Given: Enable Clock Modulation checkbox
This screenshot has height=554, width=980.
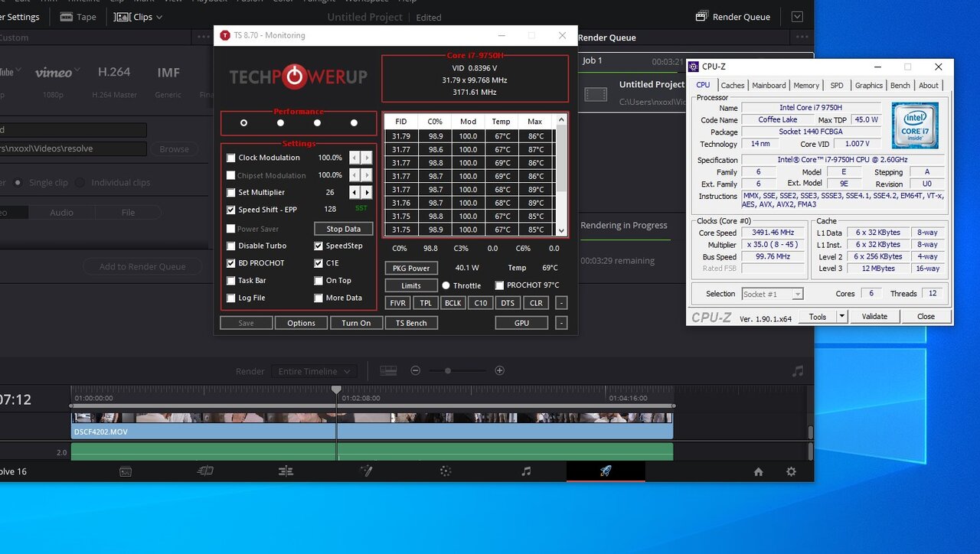Looking at the screenshot, I should pyautogui.click(x=231, y=158).
